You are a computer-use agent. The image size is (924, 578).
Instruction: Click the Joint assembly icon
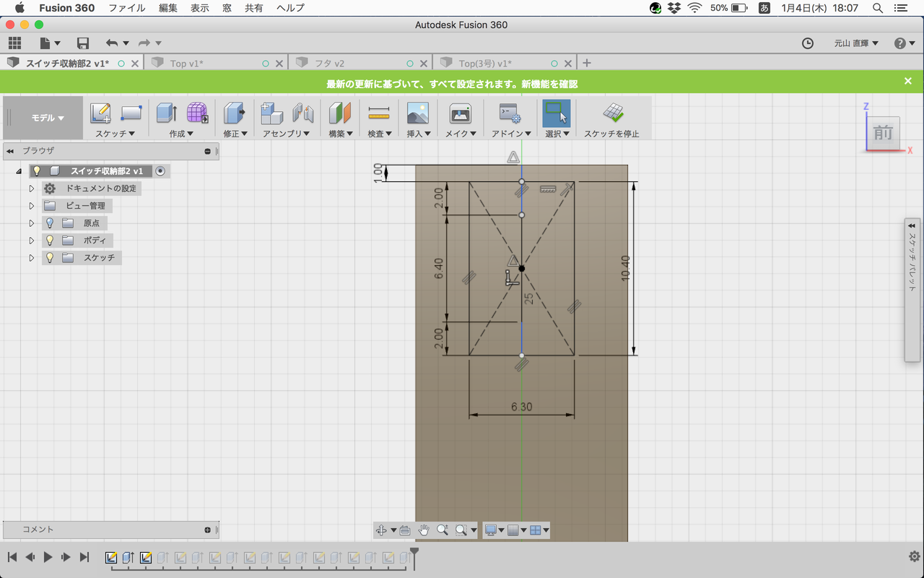pos(302,113)
